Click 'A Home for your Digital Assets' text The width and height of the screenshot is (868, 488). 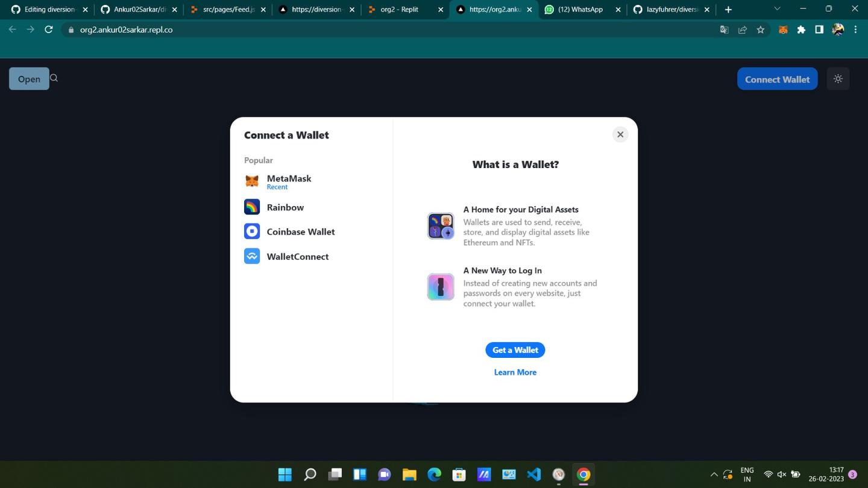(521, 210)
